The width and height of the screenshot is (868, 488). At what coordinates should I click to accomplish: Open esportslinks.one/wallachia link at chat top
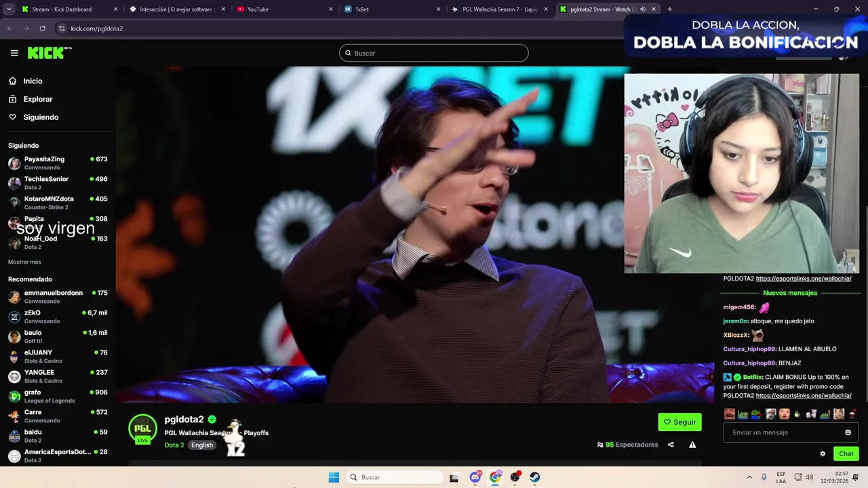[x=804, y=279]
